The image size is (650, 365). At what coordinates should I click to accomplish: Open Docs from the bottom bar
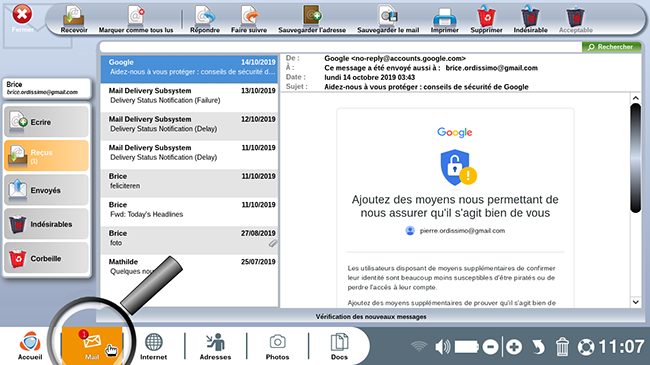coord(339,346)
